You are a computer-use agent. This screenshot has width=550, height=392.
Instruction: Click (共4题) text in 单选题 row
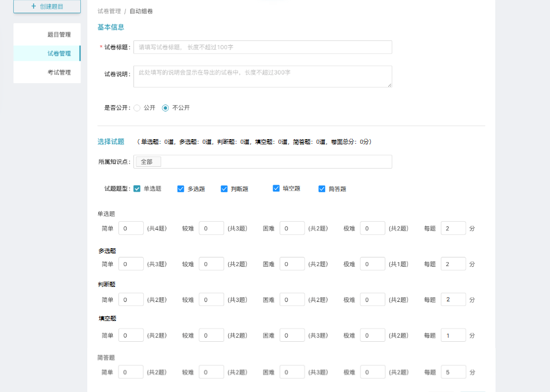tap(157, 228)
